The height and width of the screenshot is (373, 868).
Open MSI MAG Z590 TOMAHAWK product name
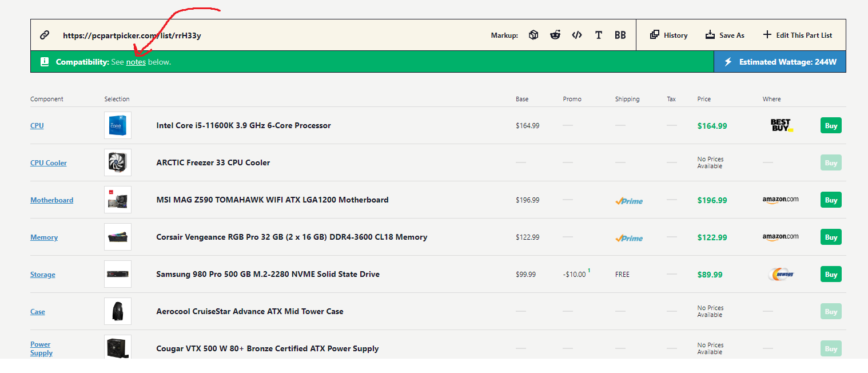click(x=273, y=200)
